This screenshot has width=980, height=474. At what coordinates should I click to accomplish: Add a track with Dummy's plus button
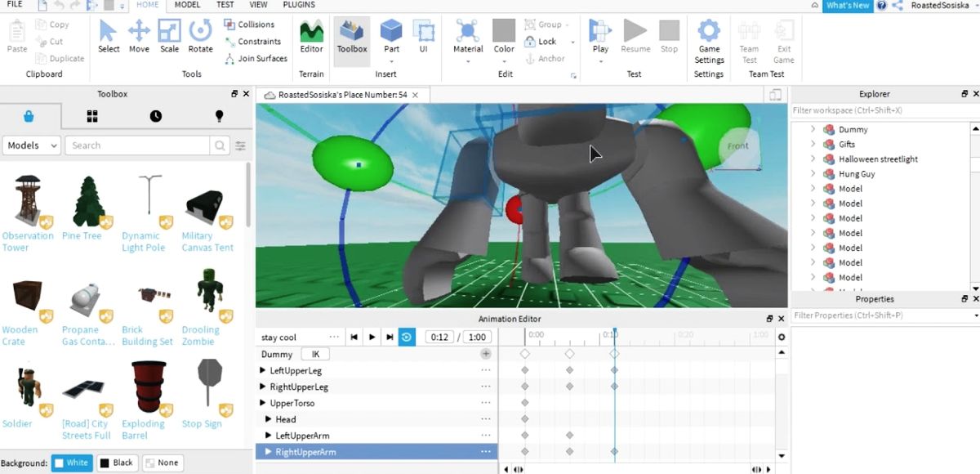[x=486, y=354]
